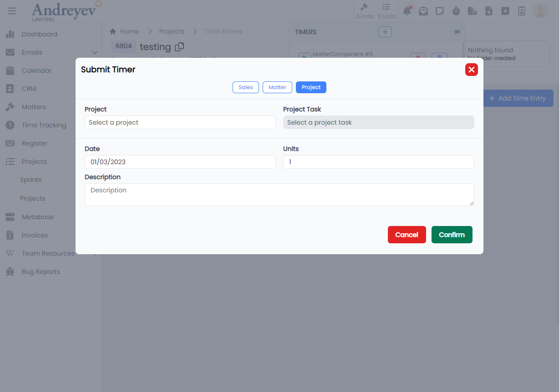
Task: Add a new timer with plus button
Action: click(x=385, y=32)
